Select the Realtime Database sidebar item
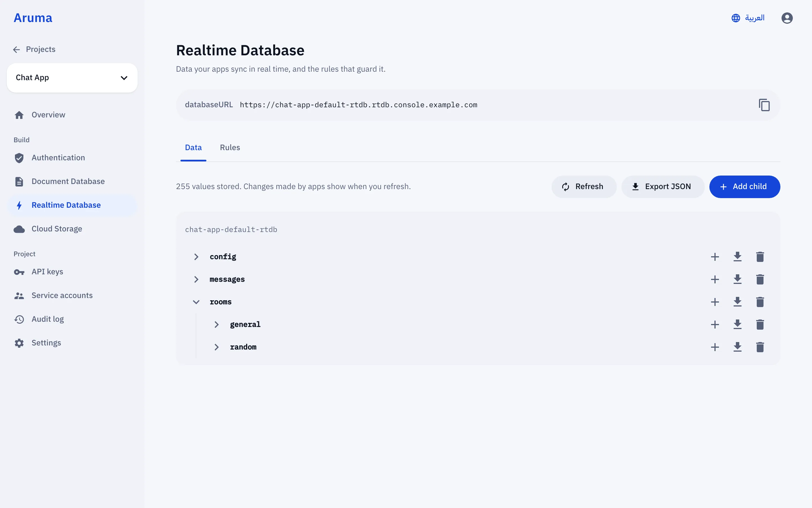 click(x=72, y=205)
